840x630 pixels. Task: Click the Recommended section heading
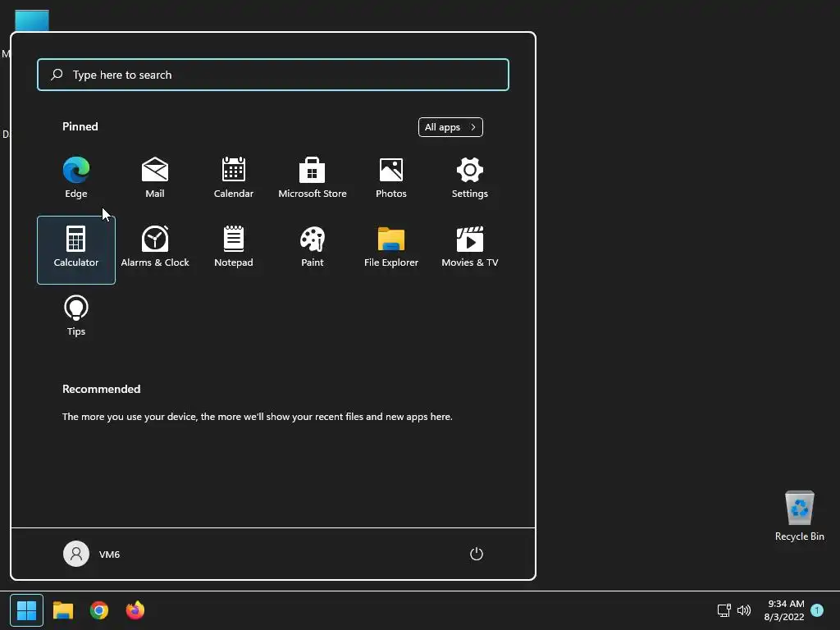coord(101,389)
